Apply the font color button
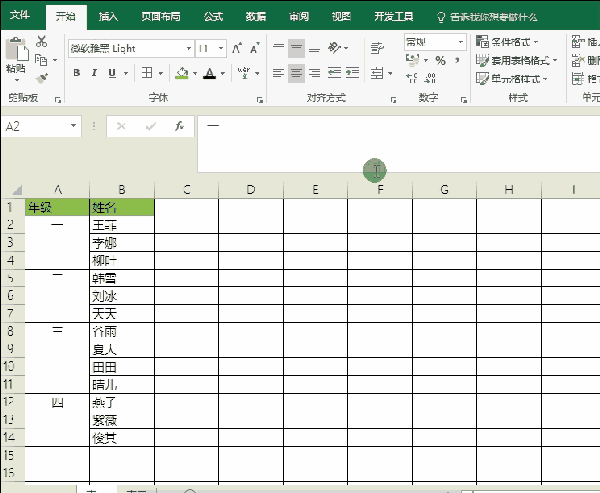The width and height of the screenshot is (600, 493). tap(209, 73)
